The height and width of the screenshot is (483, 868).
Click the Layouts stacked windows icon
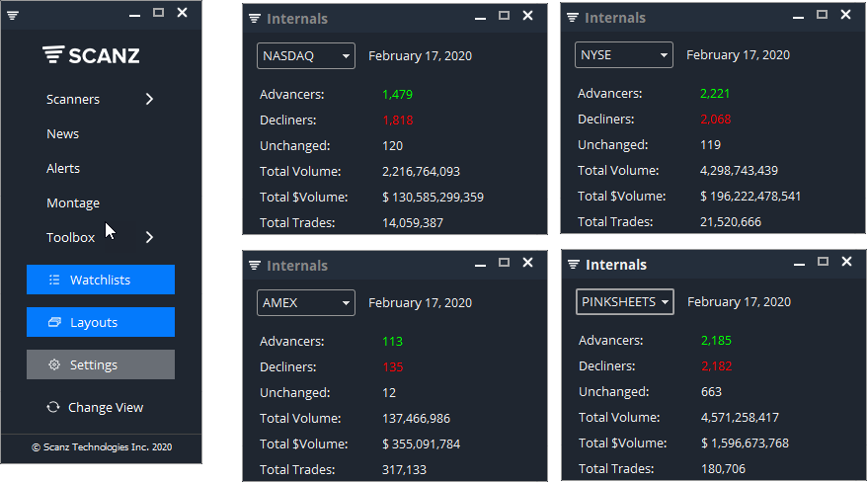coord(54,322)
